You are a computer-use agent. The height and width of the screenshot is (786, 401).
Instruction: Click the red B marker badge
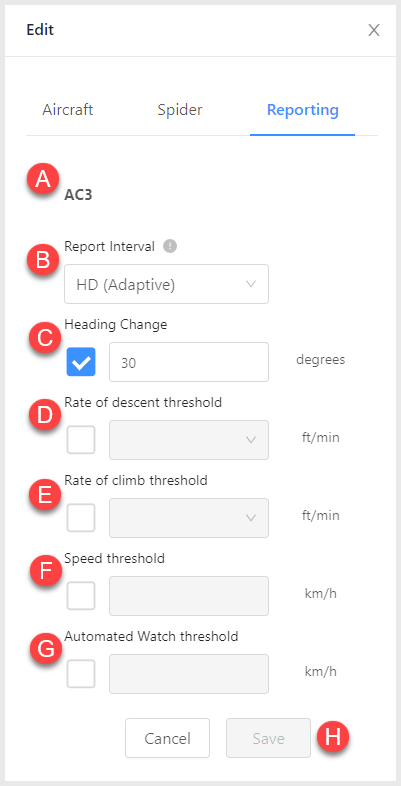coord(43,261)
